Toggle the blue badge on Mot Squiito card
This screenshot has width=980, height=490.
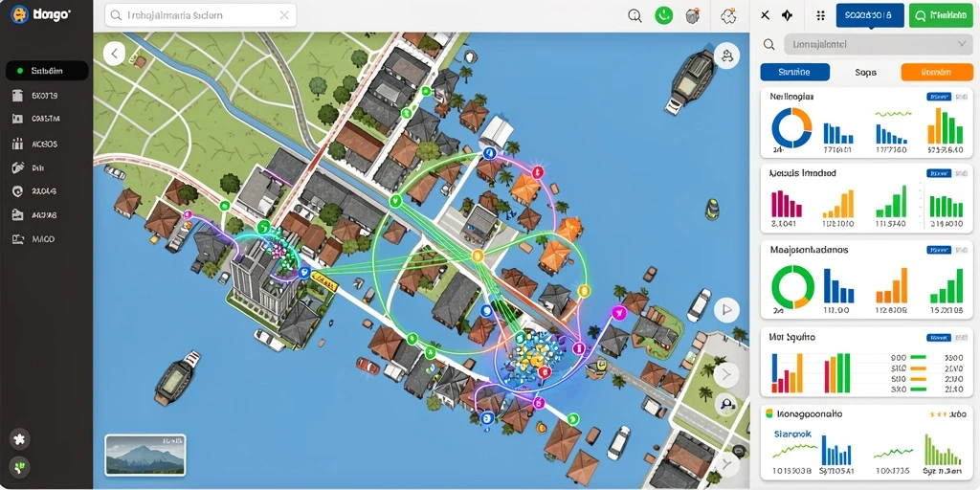(937, 337)
